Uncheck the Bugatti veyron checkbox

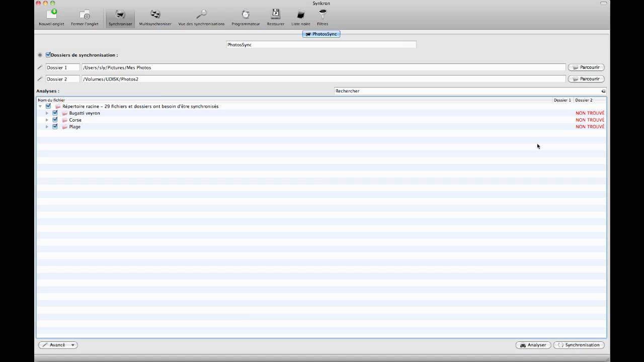pos(55,113)
